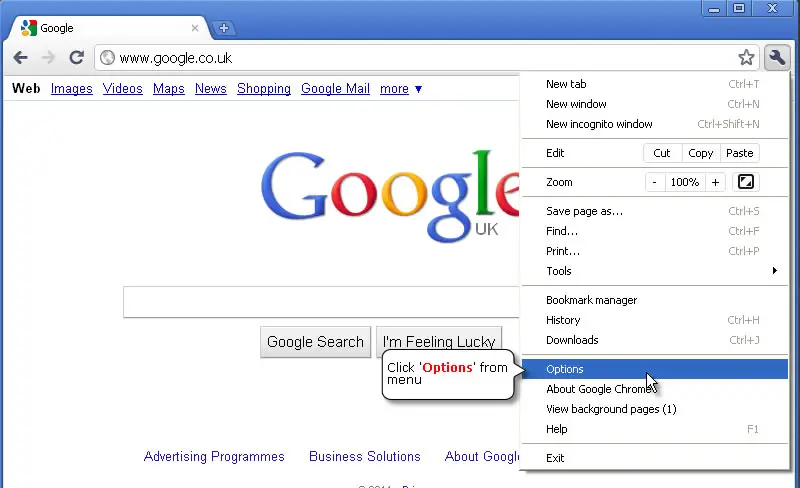Image resolution: width=800 pixels, height=488 pixels.
Task: Open the Images link
Action: coord(71,89)
